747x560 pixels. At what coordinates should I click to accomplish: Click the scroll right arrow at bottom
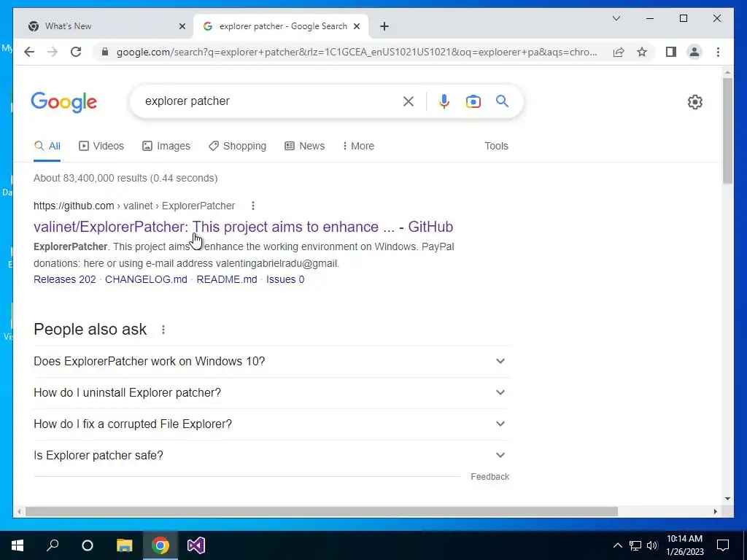pyautogui.click(x=715, y=511)
